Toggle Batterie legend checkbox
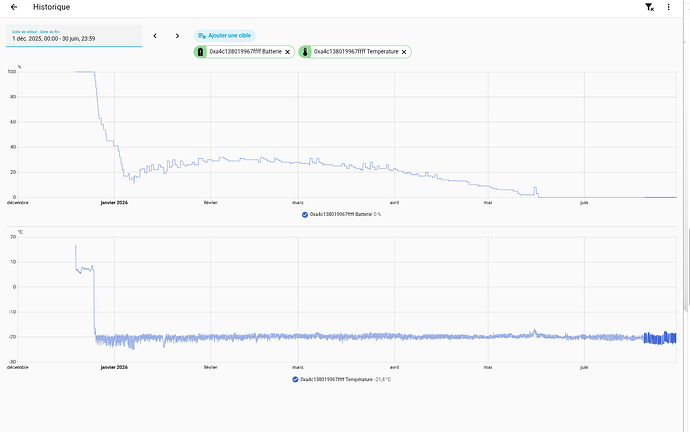 (x=305, y=215)
